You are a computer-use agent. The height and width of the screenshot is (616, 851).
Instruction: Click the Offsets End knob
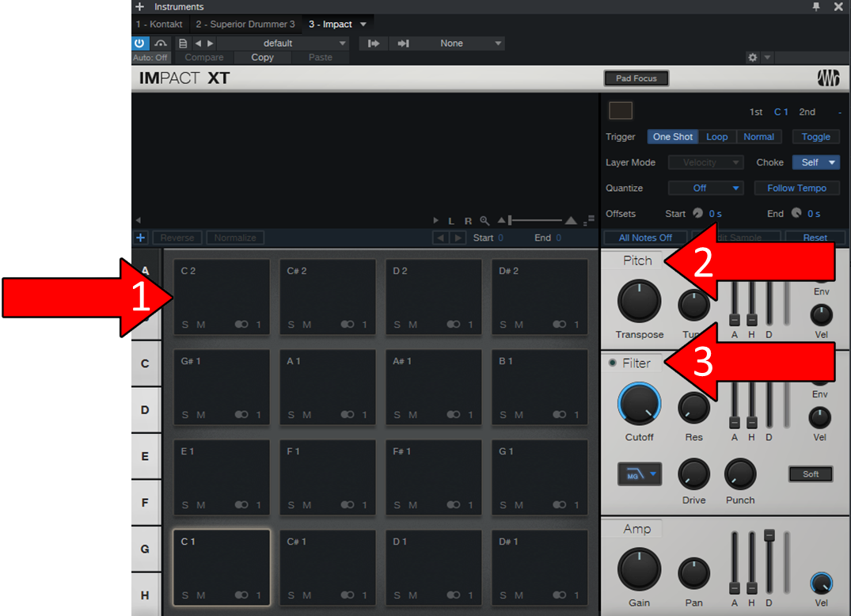(x=796, y=213)
